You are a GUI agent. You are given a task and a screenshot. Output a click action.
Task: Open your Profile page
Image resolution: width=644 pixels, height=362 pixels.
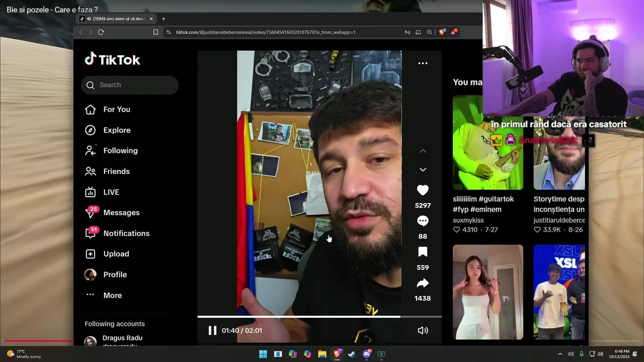point(106,275)
